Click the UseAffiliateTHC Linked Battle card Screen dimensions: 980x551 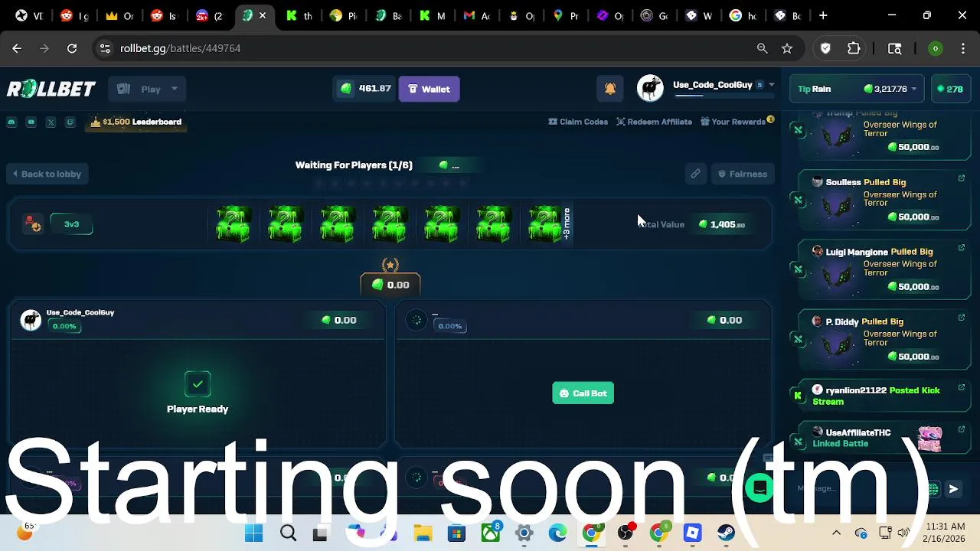(884, 439)
